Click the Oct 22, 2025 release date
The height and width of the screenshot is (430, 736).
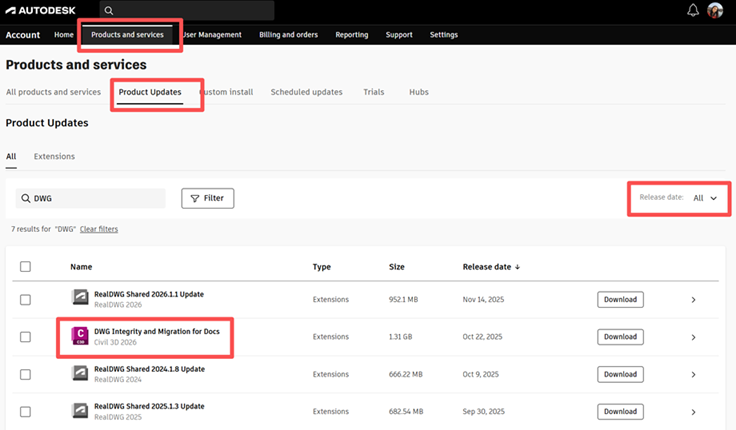(x=482, y=337)
